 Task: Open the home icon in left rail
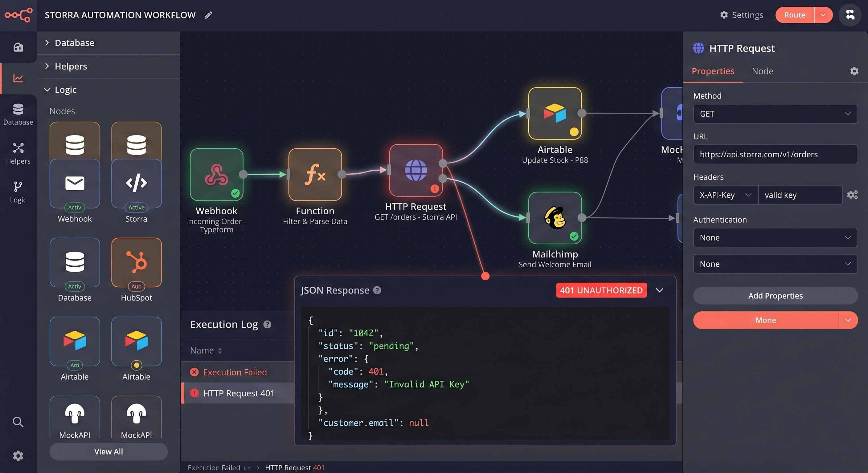coord(18,47)
